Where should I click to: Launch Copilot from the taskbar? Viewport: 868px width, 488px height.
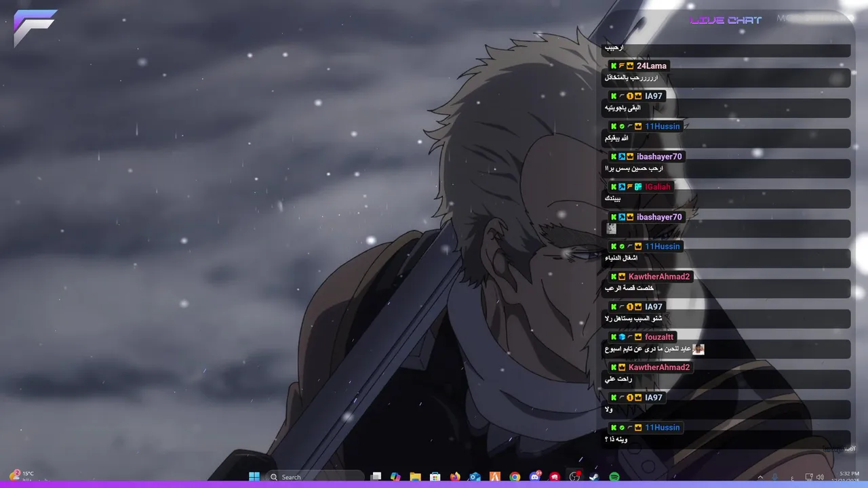click(x=395, y=476)
